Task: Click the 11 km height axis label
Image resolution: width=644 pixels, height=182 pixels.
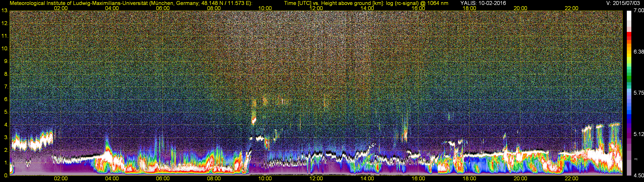Action: (x=5, y=36)
